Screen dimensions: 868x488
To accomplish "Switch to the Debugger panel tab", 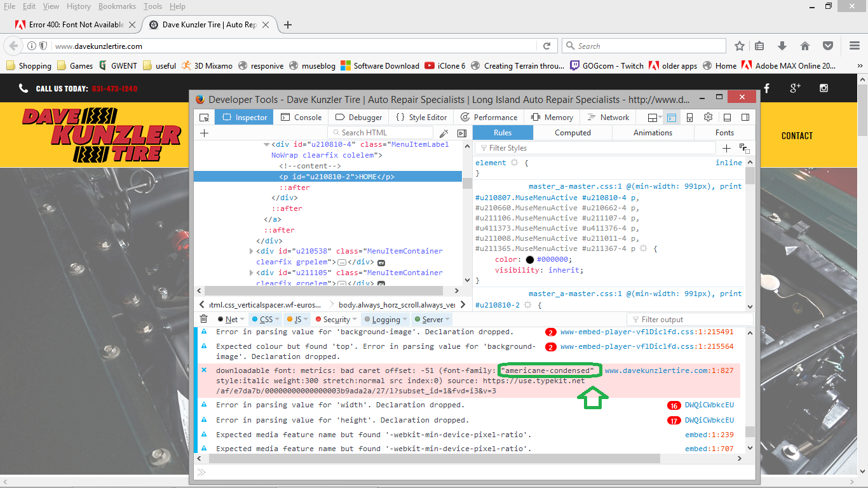I will coord(358,118).
